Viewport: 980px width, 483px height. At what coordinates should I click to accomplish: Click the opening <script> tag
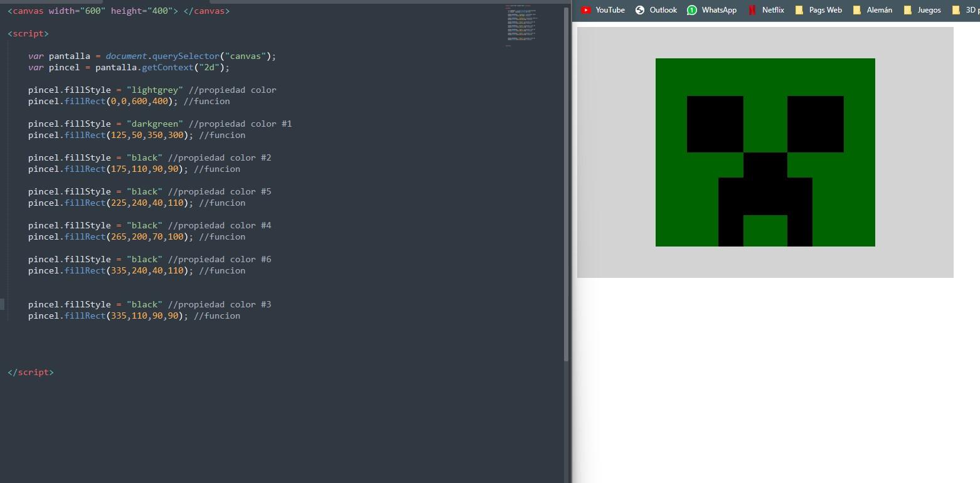pos(28,33)
